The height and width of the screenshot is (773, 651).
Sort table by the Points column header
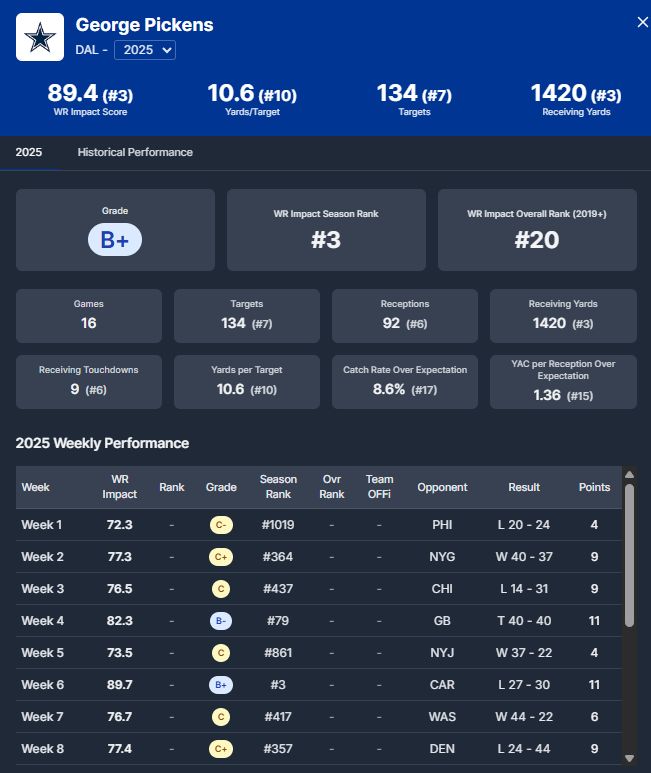pyautogui.click(x=594, y=487)
